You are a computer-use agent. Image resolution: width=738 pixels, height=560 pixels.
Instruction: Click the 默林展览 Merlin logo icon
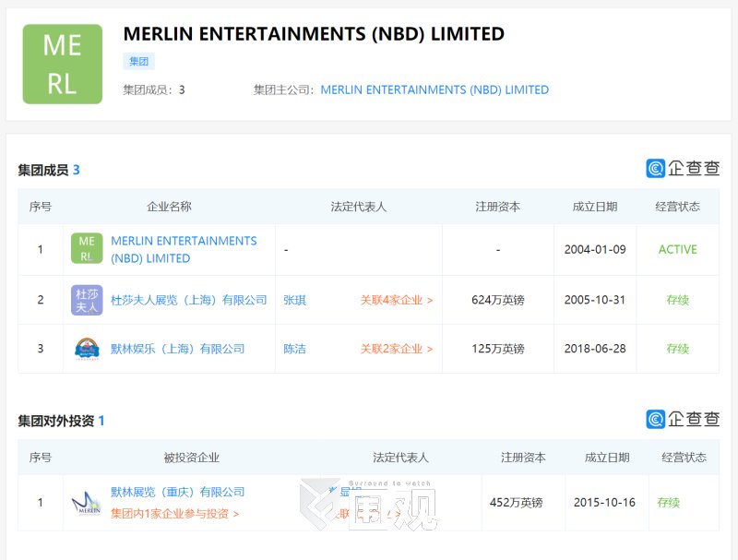(87, 503)
